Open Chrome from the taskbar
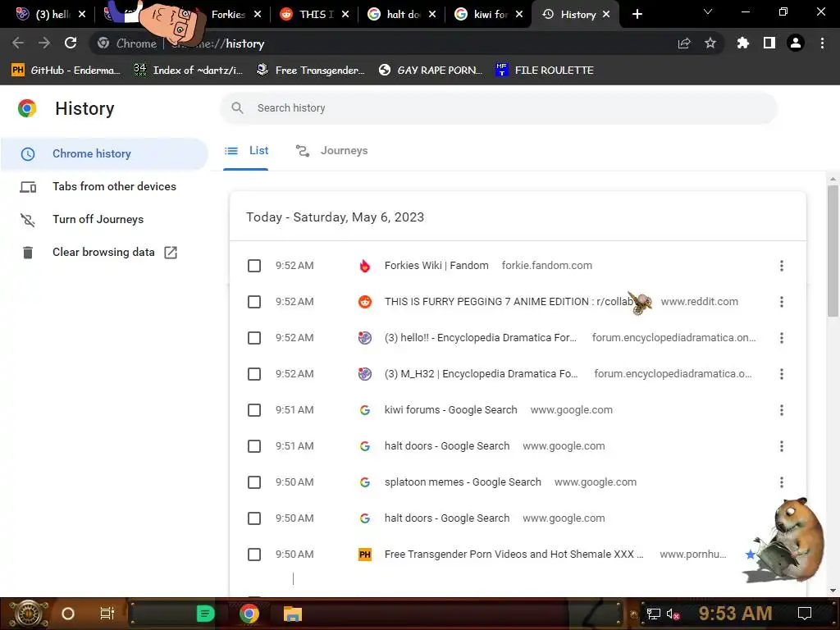 point(249,614)
